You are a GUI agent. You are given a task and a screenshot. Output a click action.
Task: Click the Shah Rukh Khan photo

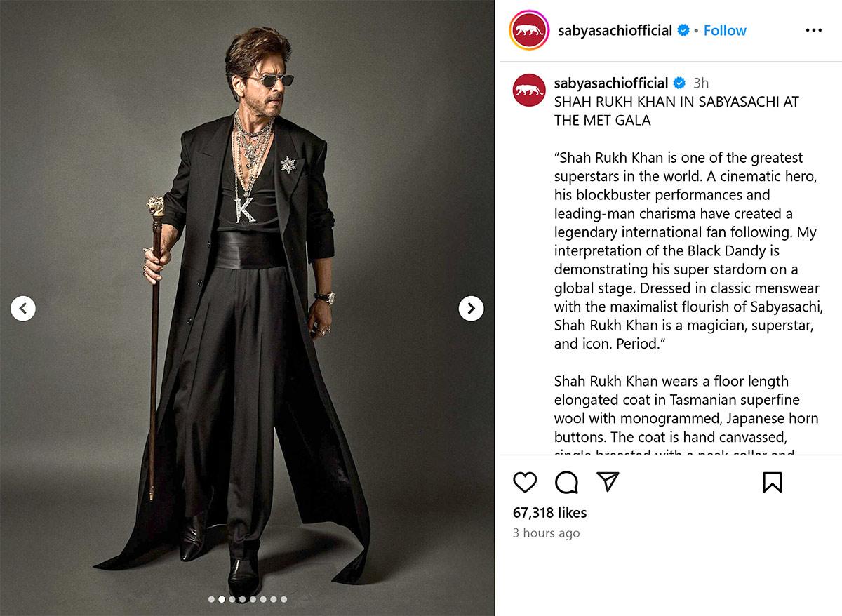tap(247, 307)
